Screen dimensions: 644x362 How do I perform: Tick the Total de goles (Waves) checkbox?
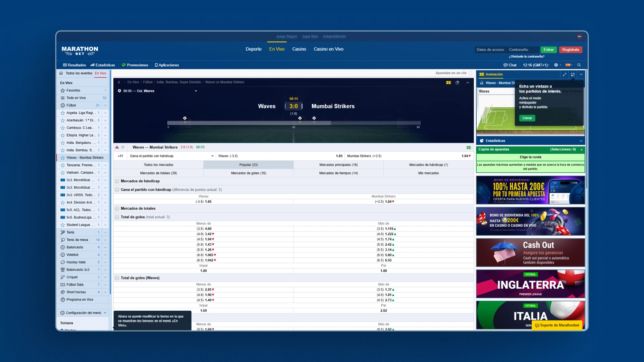pyautogui.click(x=117, y=278)
